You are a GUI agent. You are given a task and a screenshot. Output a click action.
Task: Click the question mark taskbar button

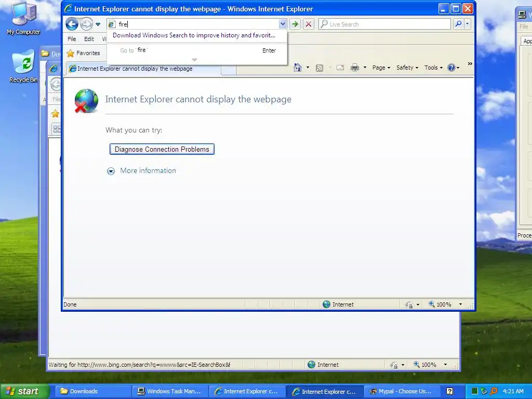(449, 392)
